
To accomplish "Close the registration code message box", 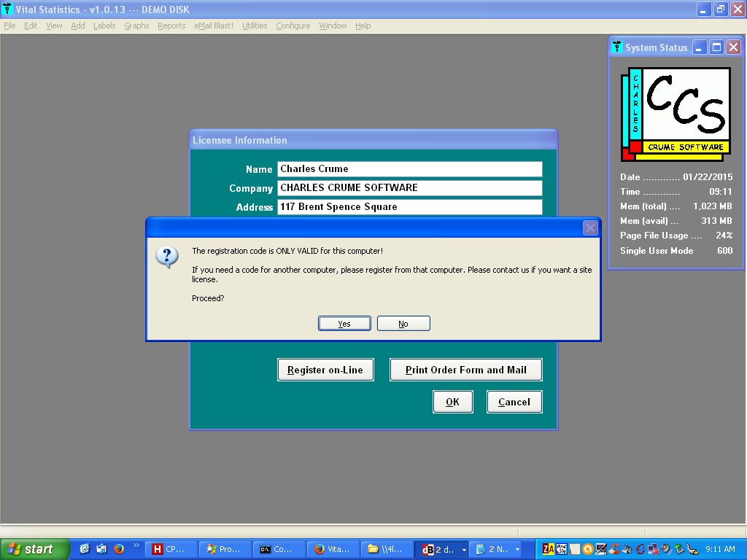I will pyautogui.click(x=590, y=228).
